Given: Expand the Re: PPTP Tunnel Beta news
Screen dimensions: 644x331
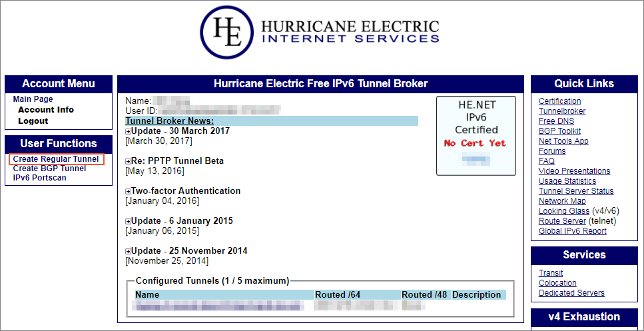Looking at the screenshot, I should click(128, 161).
